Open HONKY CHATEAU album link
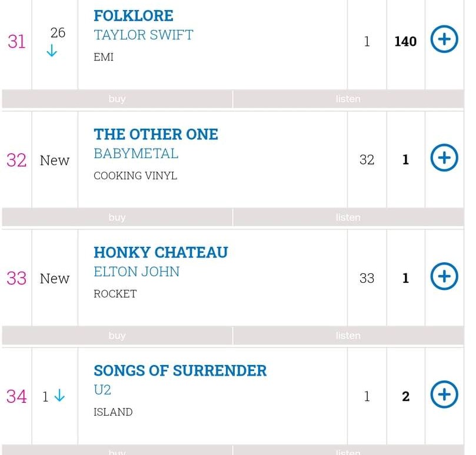The image size is (476, 455). [161, 252]
